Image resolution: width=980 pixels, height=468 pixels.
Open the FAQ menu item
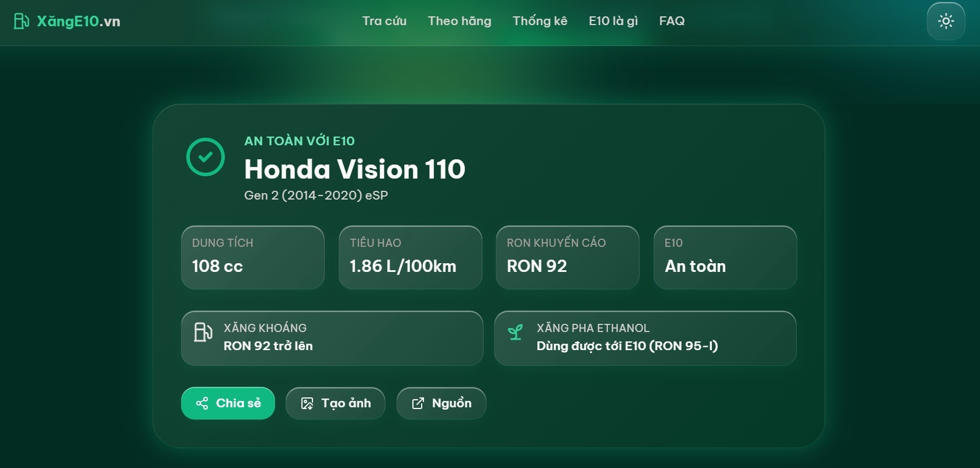[672, 21]
